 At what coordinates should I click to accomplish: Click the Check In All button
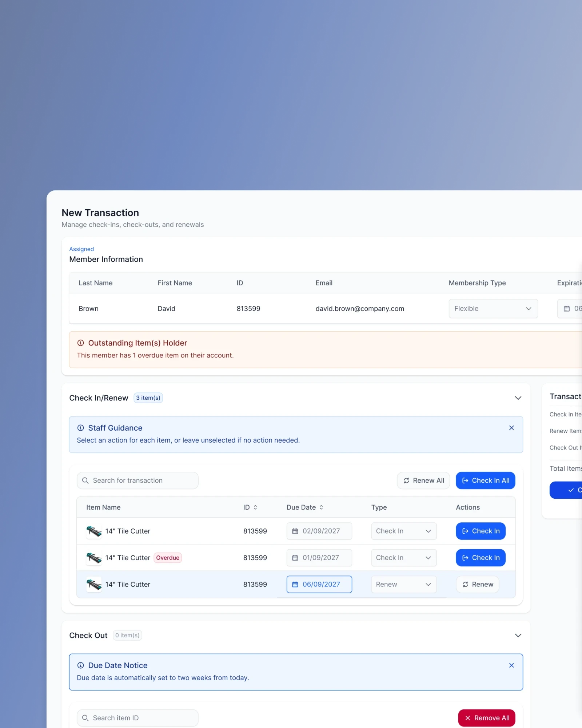tap(486, 480)
